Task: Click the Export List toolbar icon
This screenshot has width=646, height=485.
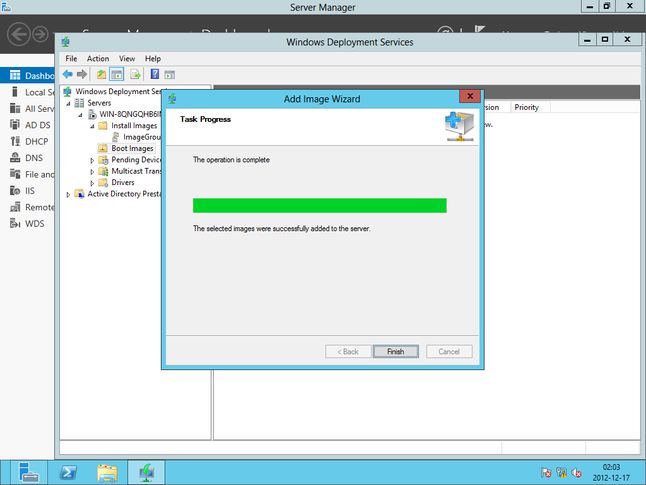Action: click(x=135, y=75)
